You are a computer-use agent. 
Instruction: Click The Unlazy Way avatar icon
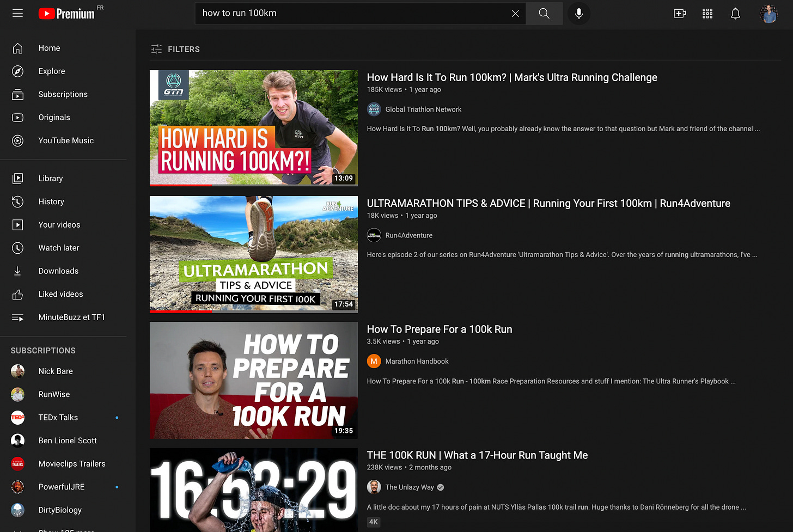[x=374, y=487]
